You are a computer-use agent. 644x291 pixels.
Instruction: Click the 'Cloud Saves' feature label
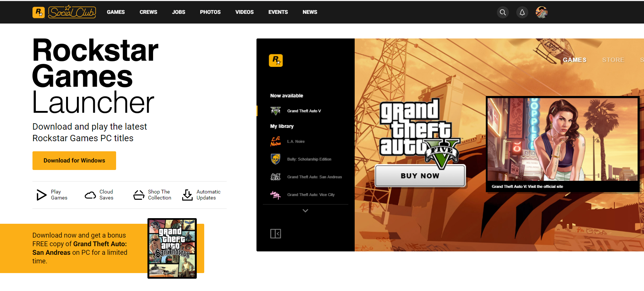tap(106, 195)
